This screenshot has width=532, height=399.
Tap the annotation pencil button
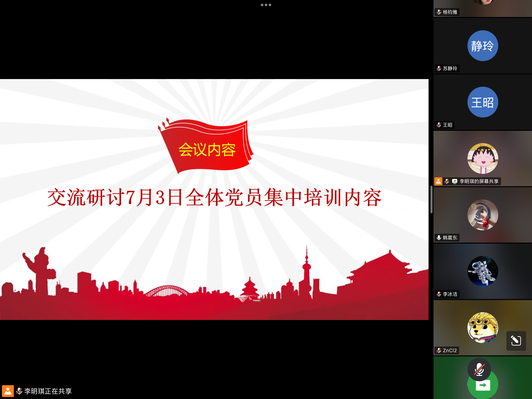(516, 341)
